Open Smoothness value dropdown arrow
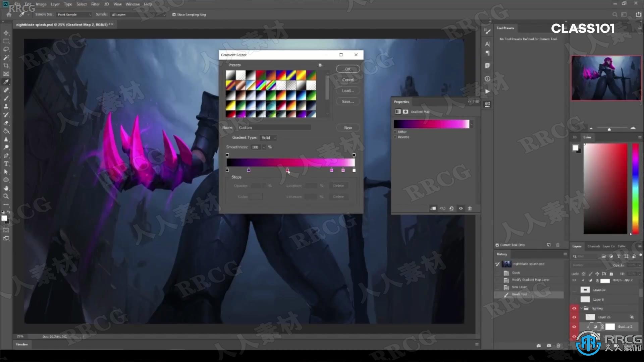 point(264,147)
